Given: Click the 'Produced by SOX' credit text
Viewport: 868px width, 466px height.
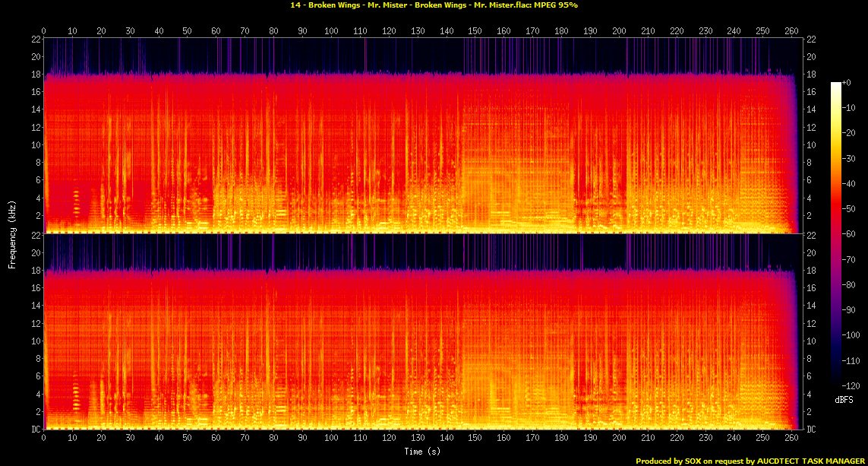Looking at the screenshot, I should pyautogui.click(x=750, y=461).
